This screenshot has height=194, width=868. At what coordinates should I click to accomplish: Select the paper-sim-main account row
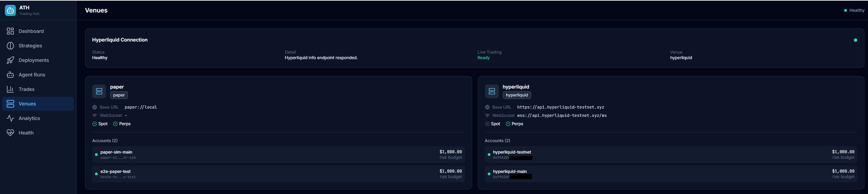278,155
